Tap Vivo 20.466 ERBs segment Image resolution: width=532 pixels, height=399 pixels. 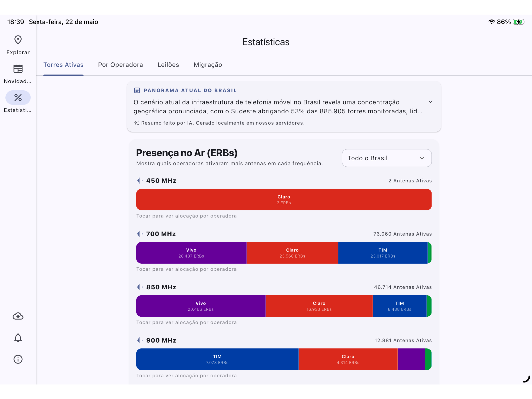tap(201, 306)
